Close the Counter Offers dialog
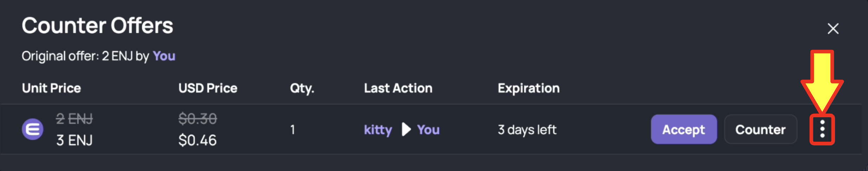 [833, 28]
